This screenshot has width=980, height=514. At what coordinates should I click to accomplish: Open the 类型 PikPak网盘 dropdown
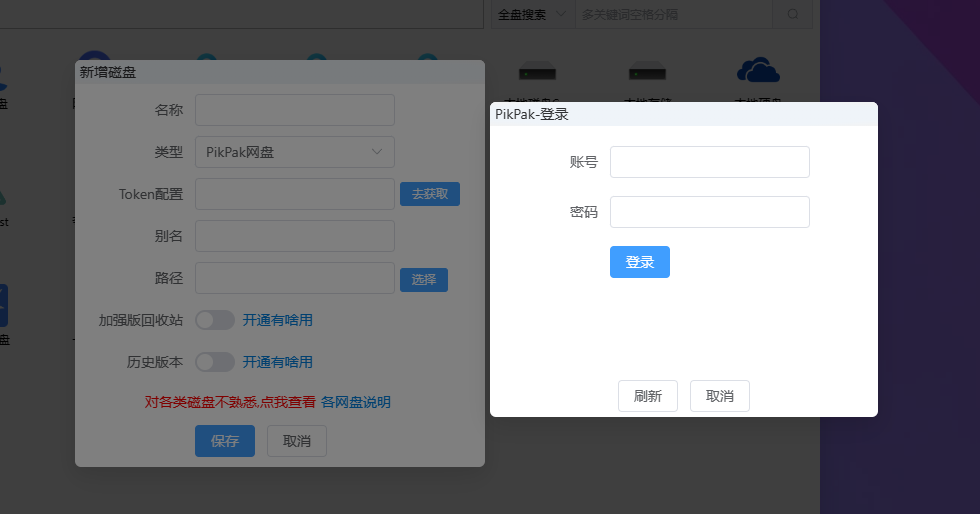(x=294, y=152)
